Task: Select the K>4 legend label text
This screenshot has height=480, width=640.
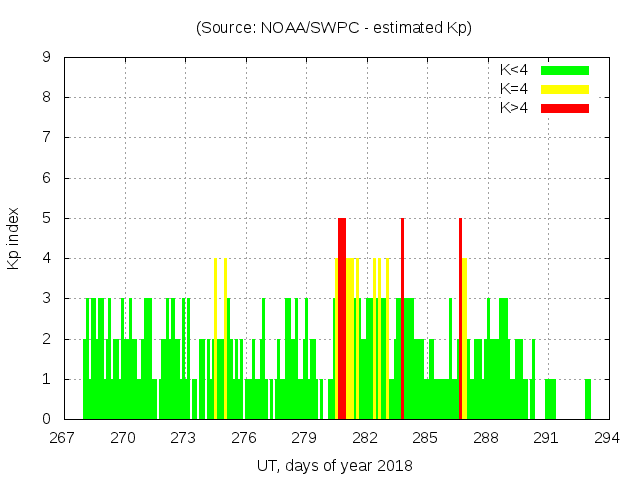Action: point(515,108)
